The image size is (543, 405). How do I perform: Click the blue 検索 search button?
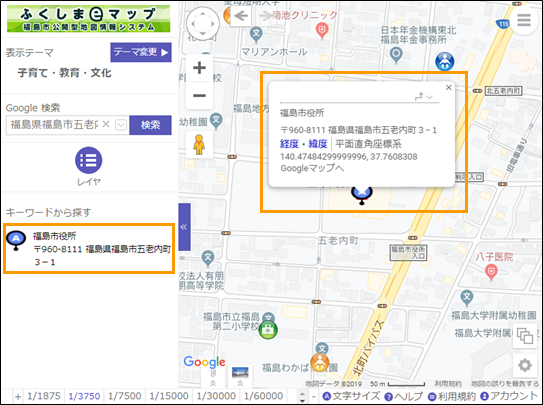click(x=150, y=125)
